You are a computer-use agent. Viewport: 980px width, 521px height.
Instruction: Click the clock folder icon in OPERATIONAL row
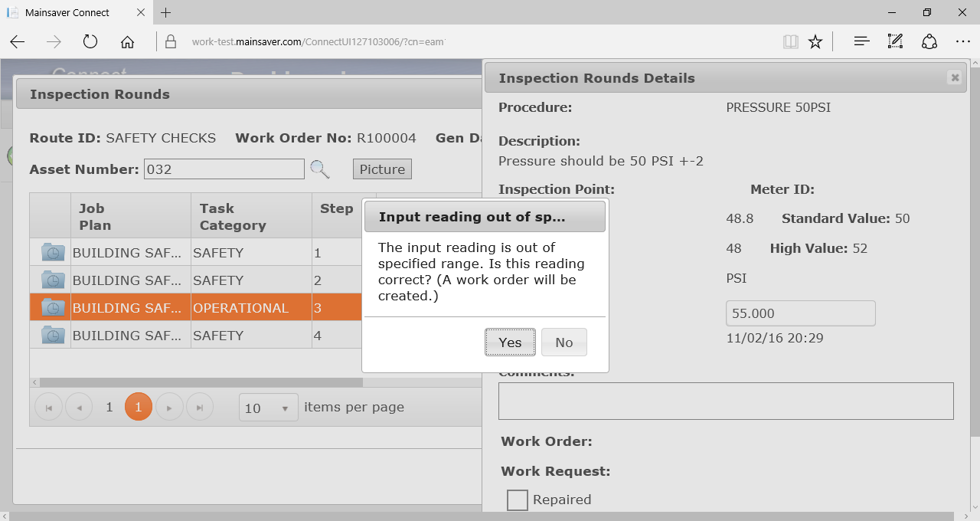click(x=53, y=308)
